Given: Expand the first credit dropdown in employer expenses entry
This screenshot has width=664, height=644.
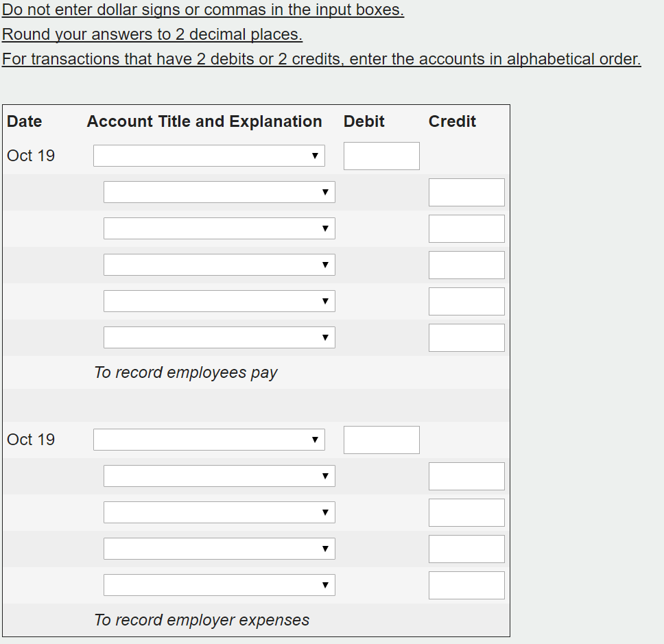Looking at the screenshot, I should (219, 475).
